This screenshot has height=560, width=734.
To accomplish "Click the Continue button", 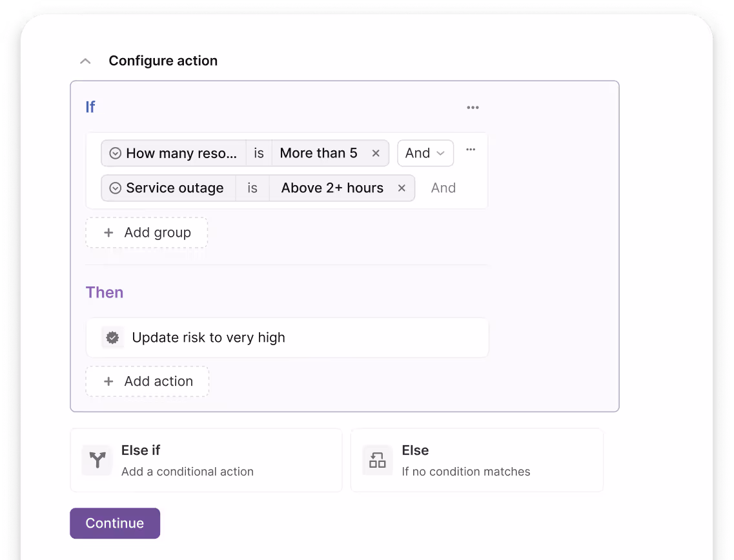I will [x=115, y=523].
